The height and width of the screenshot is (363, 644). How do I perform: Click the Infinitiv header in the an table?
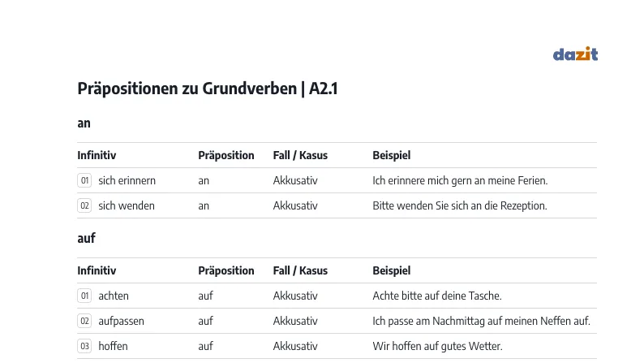tap(97, 155)
